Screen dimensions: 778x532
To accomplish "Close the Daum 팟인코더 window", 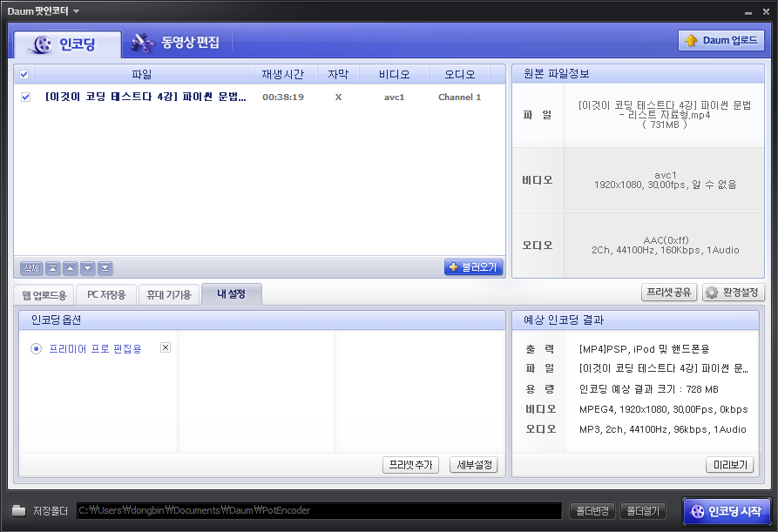I will (x=766, y=11).
